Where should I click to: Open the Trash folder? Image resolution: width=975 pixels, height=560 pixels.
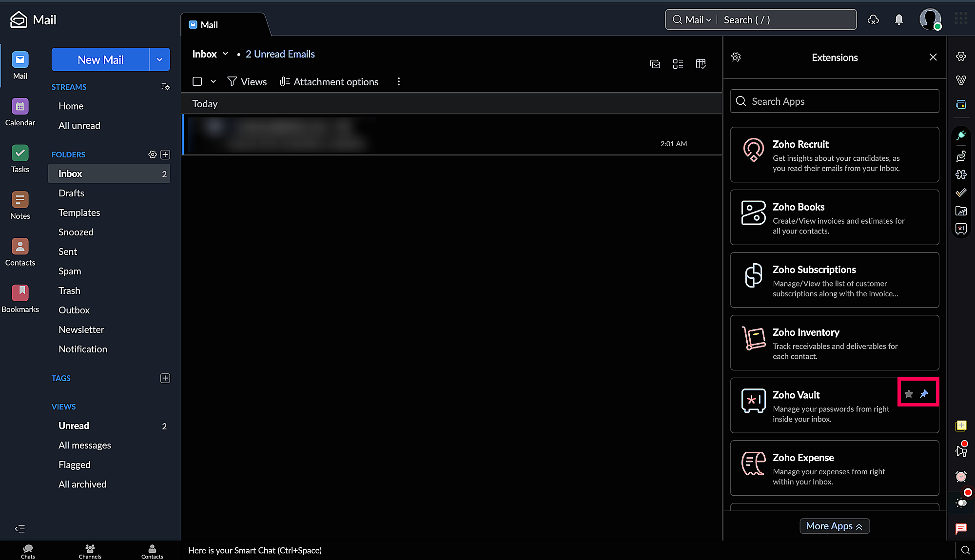click(x=69, y=290)
